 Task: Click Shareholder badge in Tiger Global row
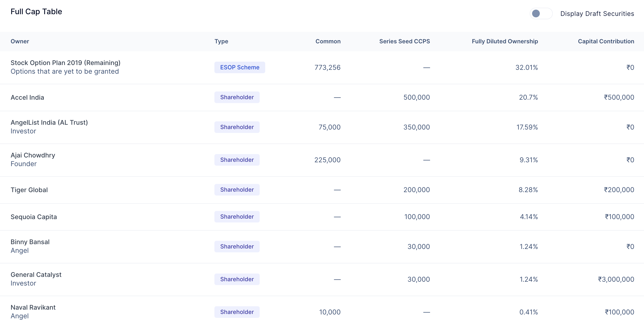pyautogui.click(x=237, y=190)
